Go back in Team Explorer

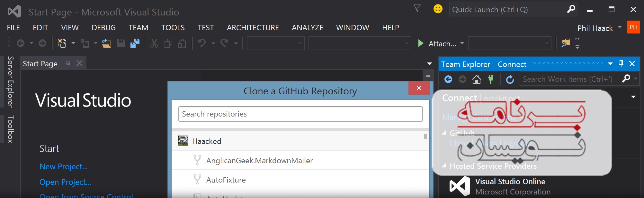point(448,79)
